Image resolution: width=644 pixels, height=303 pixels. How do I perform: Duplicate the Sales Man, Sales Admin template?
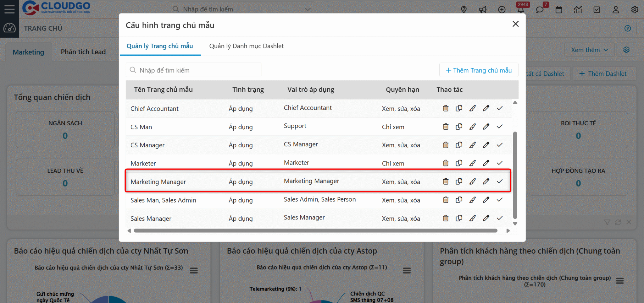click(x=459, y=200)
